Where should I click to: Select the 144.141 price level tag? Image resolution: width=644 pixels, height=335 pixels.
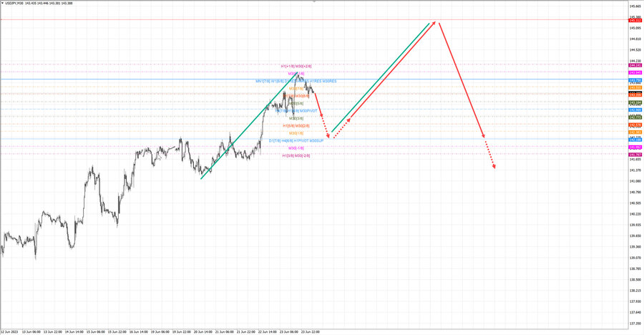635,65
